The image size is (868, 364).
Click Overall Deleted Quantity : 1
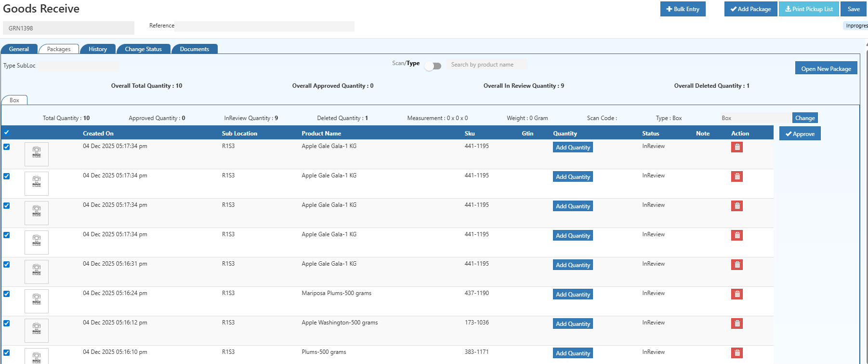click(711, 86)
